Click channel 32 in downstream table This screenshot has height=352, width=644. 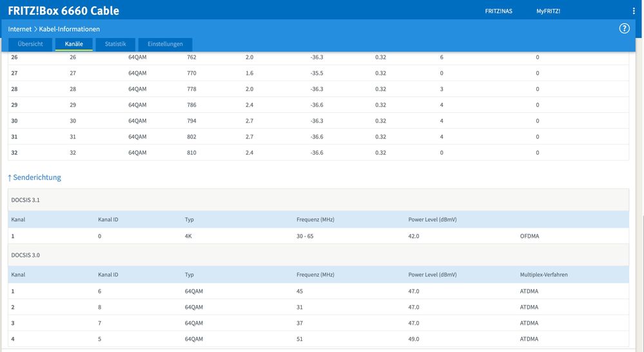(x=14, y=153)
